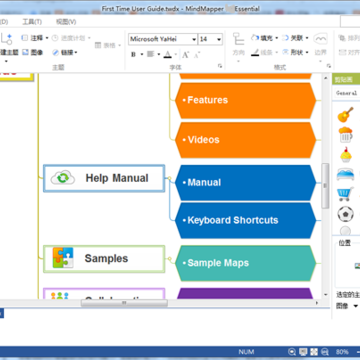360x360 pixels.
Task: Select the Help Manual topic
Action: tap(104, 178)
